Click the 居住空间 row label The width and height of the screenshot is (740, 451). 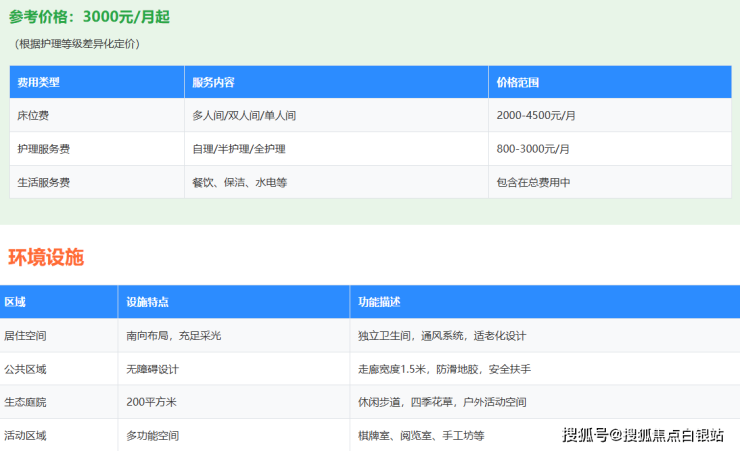click(25, 336)
